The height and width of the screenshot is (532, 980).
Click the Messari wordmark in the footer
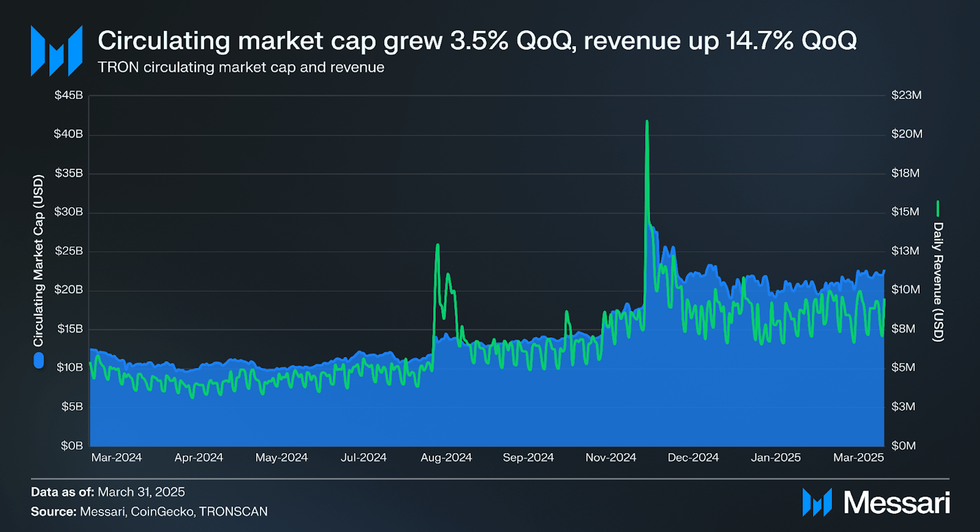897,503
